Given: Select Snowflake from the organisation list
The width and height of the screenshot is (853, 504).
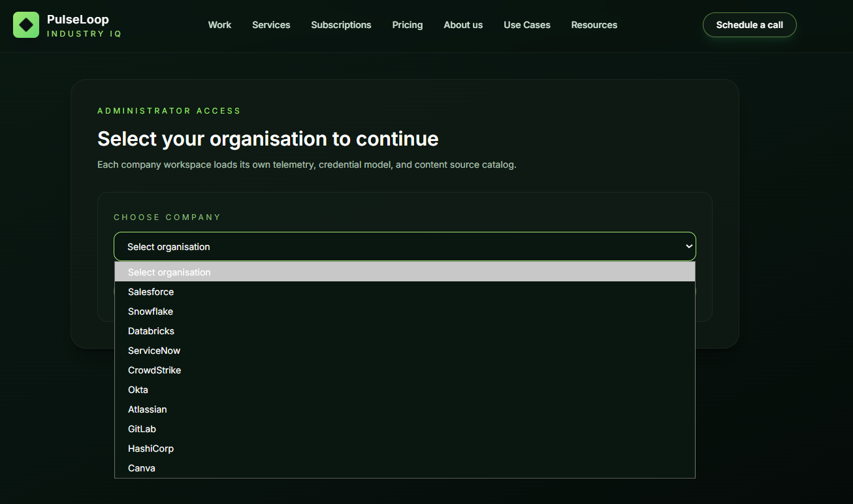Looking at the screenshot, I should 405,311.
